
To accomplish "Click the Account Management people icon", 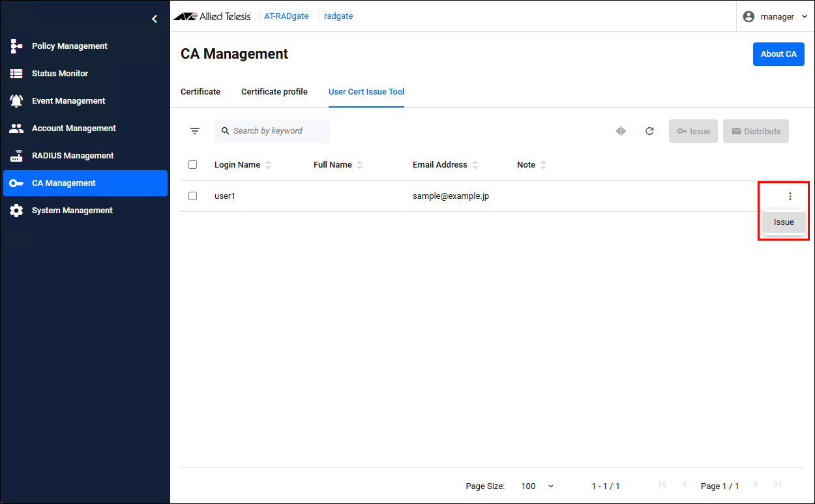I will (x=16, y=128).
